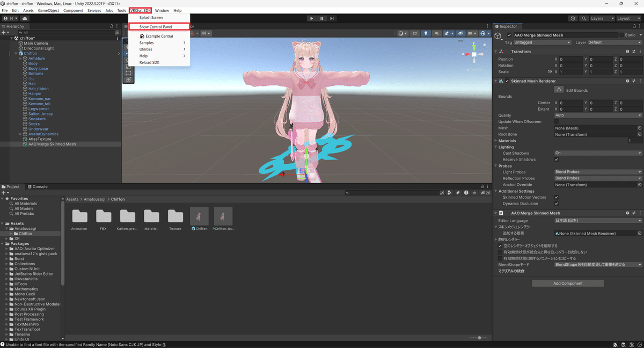
Task: Toggle Skinned Mesh Renderer enabled checkbox
Action: [507, 81]
